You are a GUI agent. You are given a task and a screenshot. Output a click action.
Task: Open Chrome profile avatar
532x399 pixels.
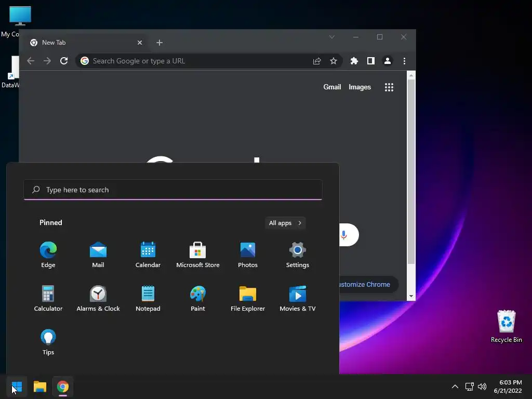[x=388, y=61]
